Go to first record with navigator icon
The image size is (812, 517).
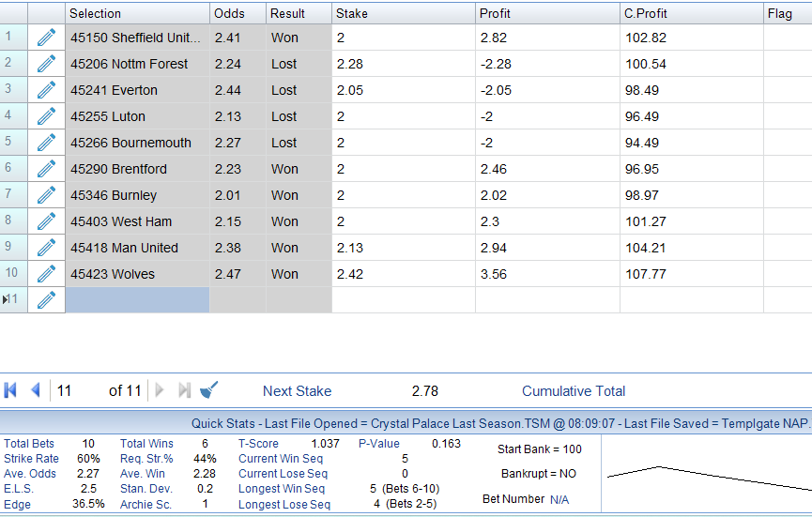(x=12, y=390)
